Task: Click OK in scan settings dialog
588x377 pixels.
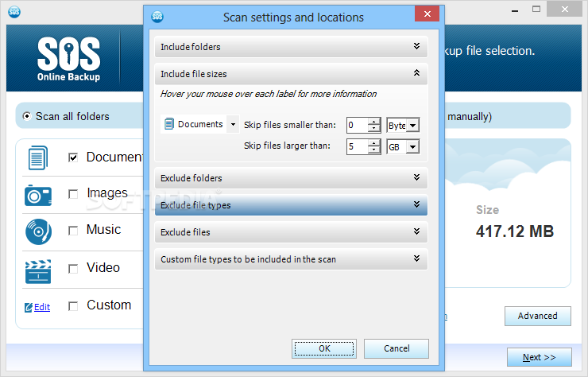Action: pos(324,348)
